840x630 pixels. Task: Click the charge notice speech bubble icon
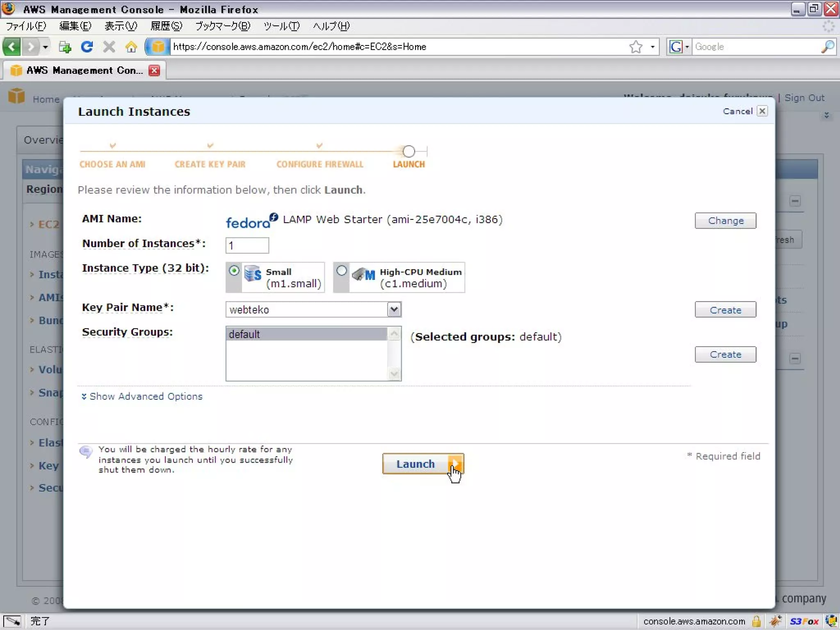(86, 452)
